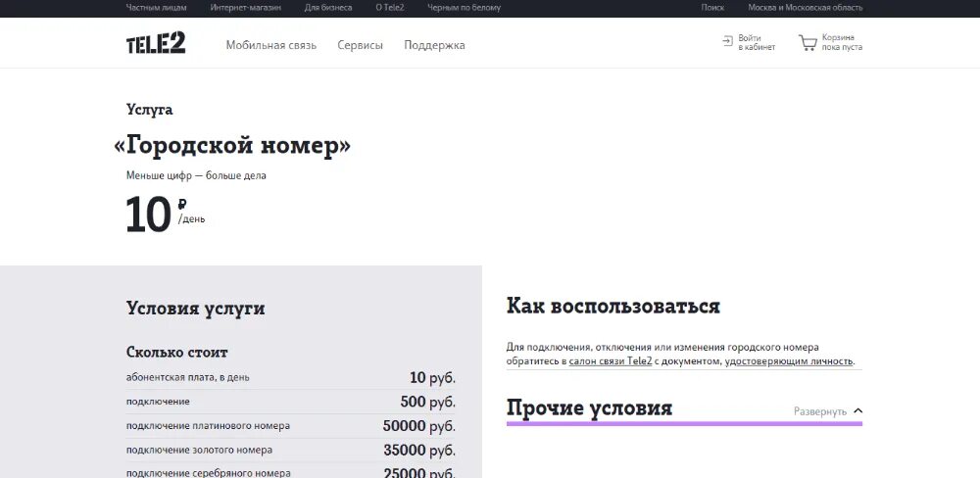Open Частным лицам in top bar
Viewport: 980px width, 478px height.
coord(156,8)
